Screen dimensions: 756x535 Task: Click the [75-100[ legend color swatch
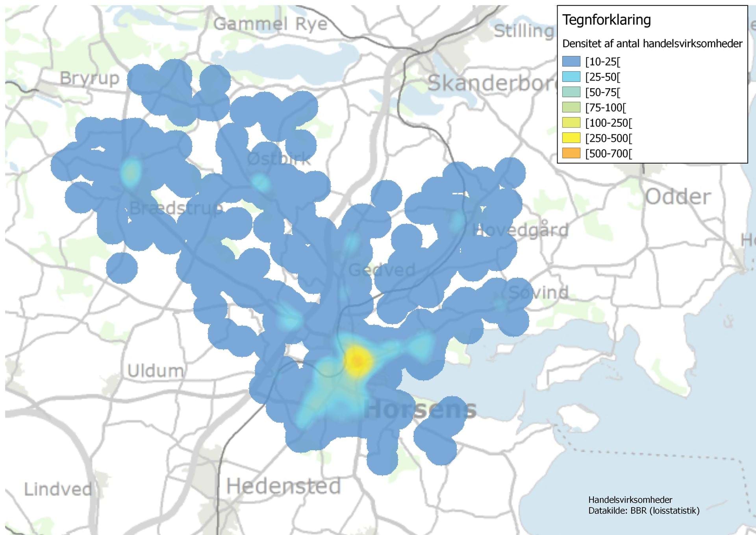pos(571,108)
